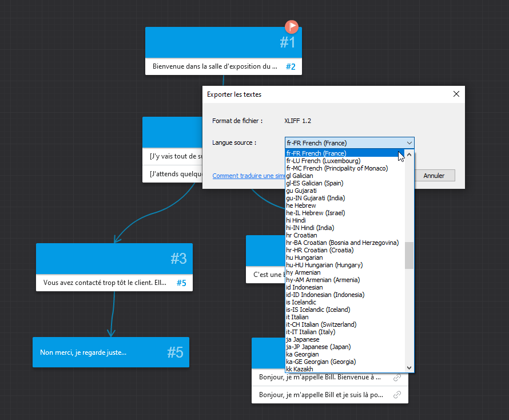This screenshot has width=509, height=420.
Task: Click the link icon on 'je suis là' answer
Action: 397,395
